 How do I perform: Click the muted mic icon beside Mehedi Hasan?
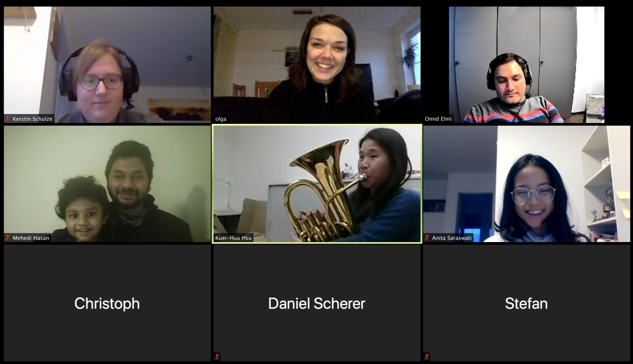tap(7, 238)
